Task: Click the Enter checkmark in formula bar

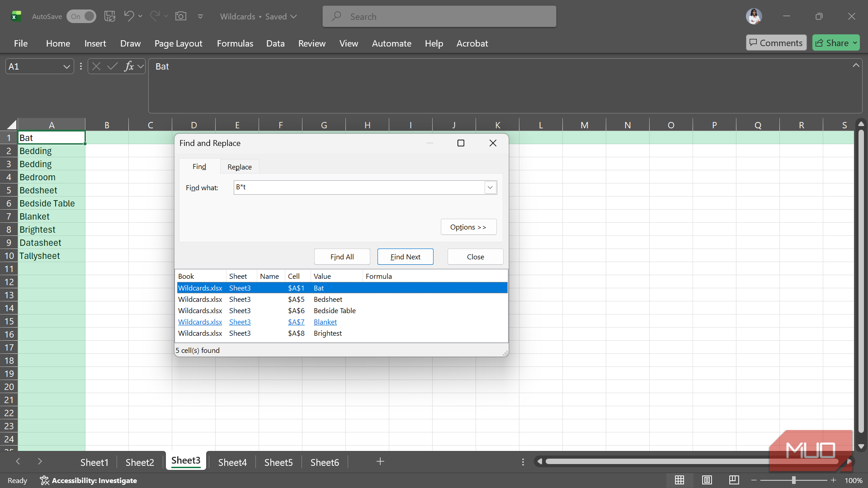Action: pyautogui.click(x=113, y=66)
